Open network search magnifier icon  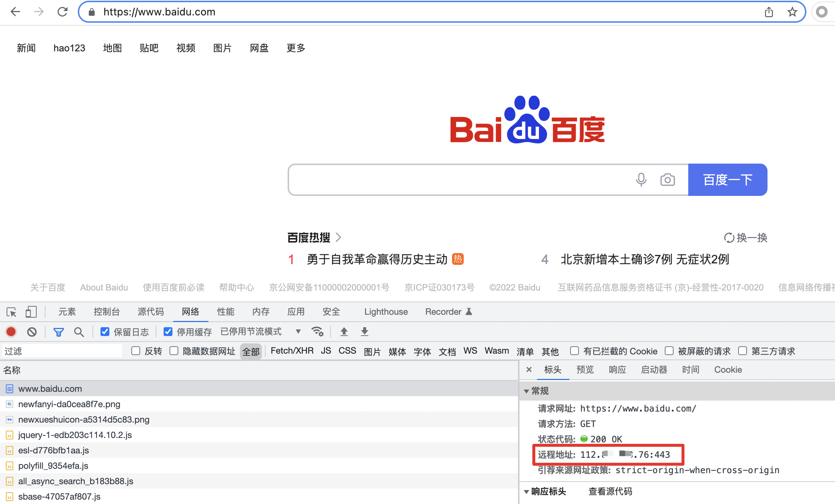(x=79, y=332)
